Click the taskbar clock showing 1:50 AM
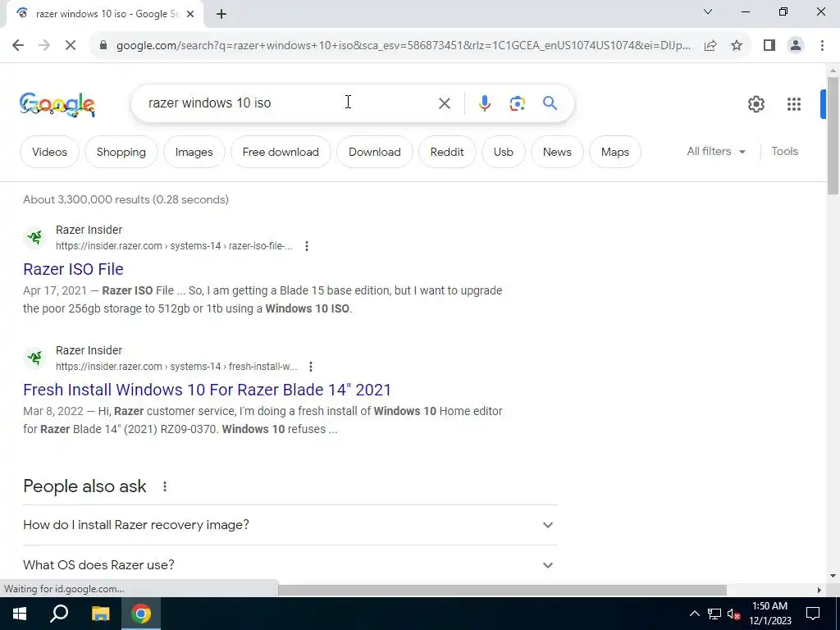 [x=769, y=614]
